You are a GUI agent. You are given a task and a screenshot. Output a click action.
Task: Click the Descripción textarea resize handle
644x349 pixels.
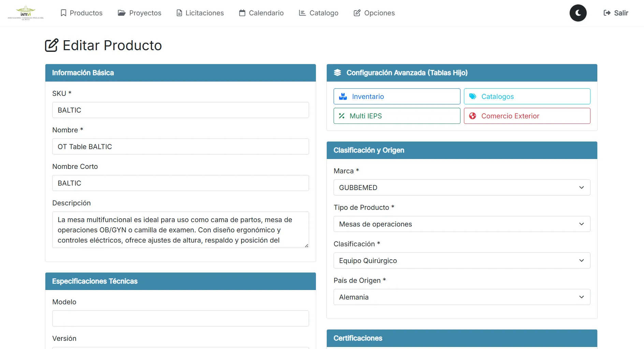pyautogui.click(x=306, y=245)
